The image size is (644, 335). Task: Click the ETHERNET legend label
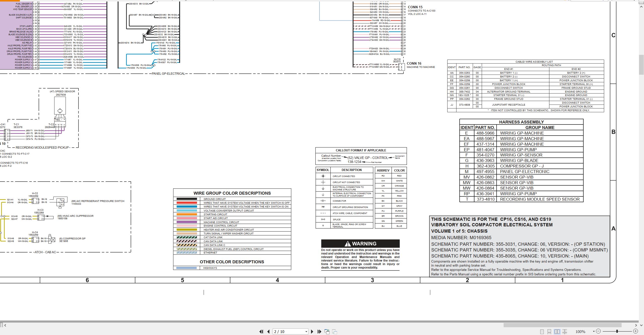pyautogui.click(x=210, y=253)
